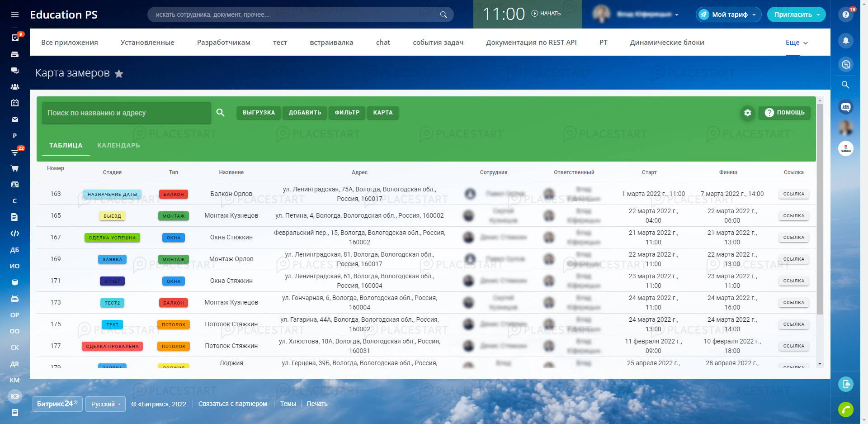Star the Карта замеров page as favorite
This screenshot has height=424, width=868.
119,74
